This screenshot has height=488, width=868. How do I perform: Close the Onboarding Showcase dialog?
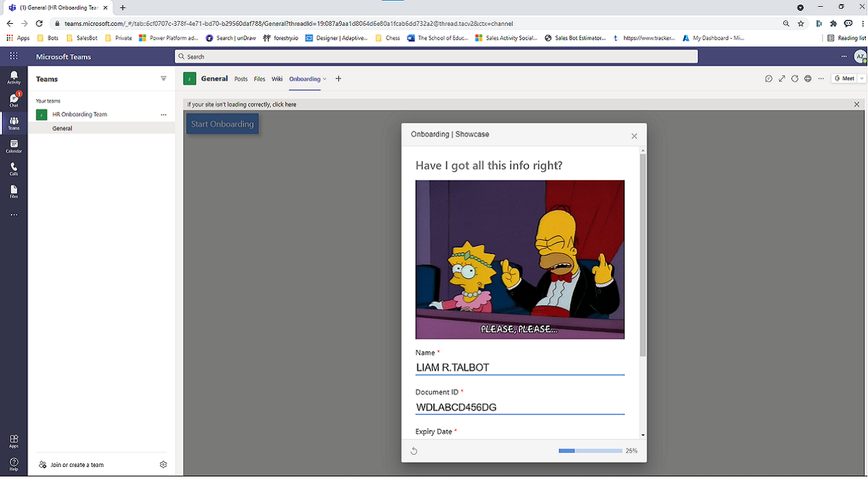[x=634, y=136]
